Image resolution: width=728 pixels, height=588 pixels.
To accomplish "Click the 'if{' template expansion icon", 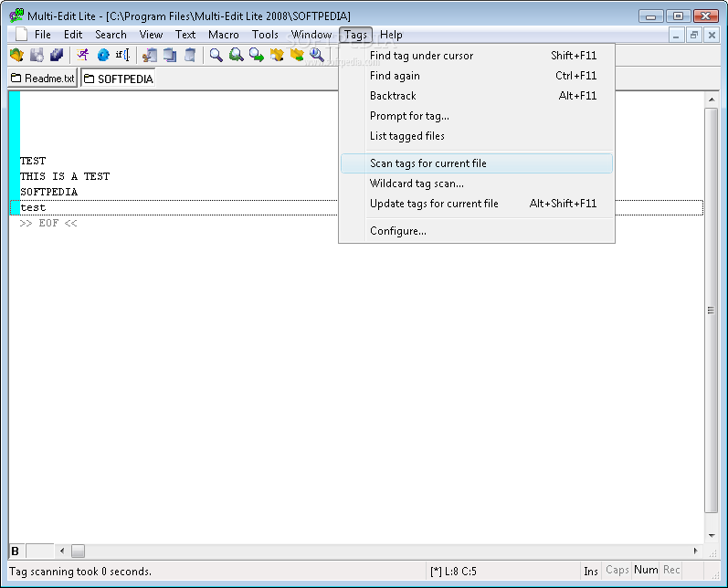I will [x=122, y=55].
